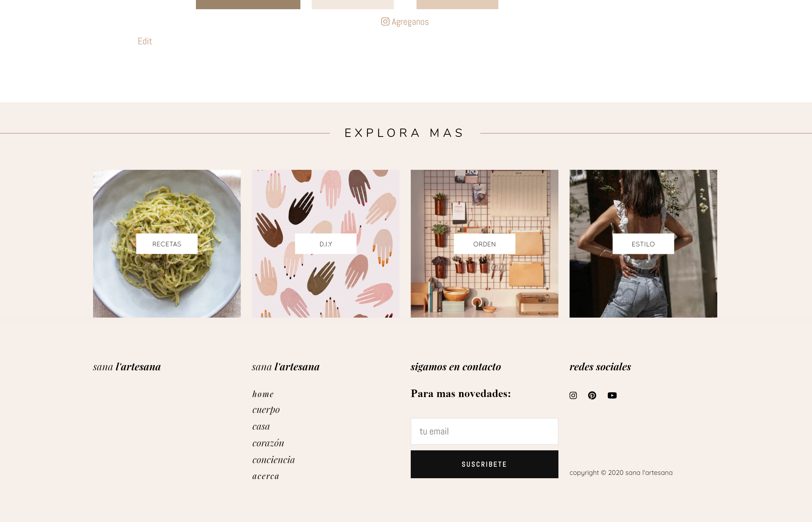Select conciencia in the footer menu
Screen dimensions: 812x522
point(273,460)
